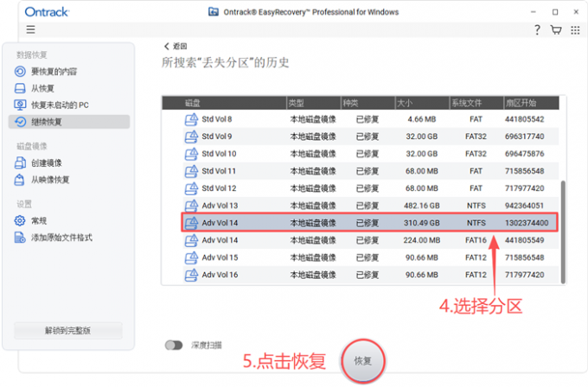Select the Std Vol 11 row
The image size is (588, 387).
371,171
